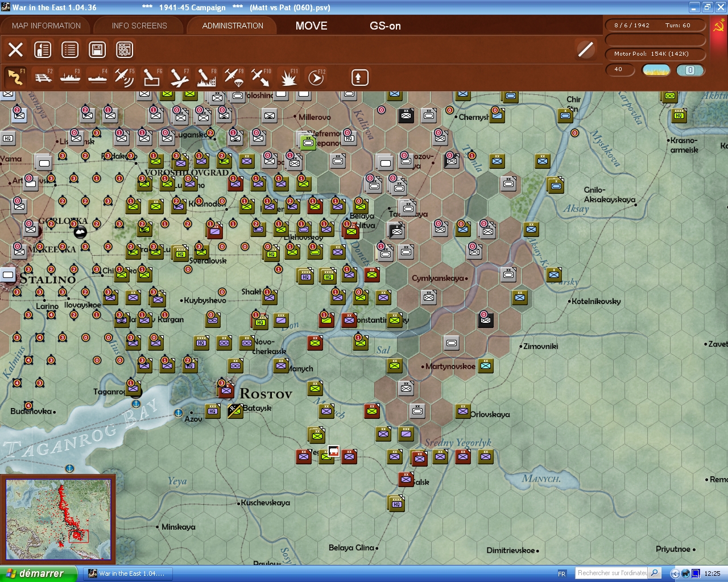Select the F10 air transfer mode icon
Image resolution: width=728 pixels, height=582 pixels.
coord(261,77)
